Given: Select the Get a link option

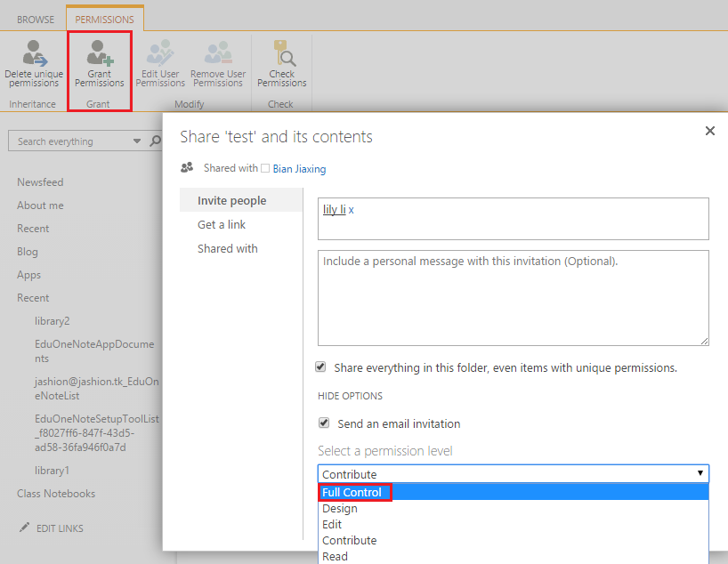Looking at the screenshot, I should (x=222, y=225).
